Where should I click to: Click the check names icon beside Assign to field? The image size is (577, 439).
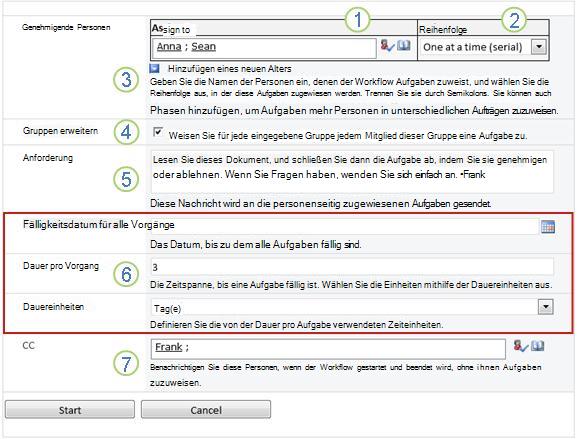pos(387,46)
